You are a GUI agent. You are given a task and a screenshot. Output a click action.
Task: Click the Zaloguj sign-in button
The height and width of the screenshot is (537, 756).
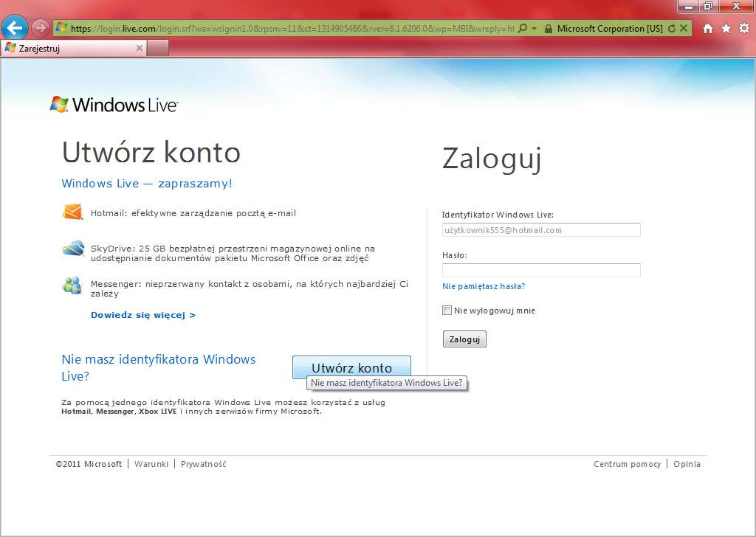tap(464, 339)
